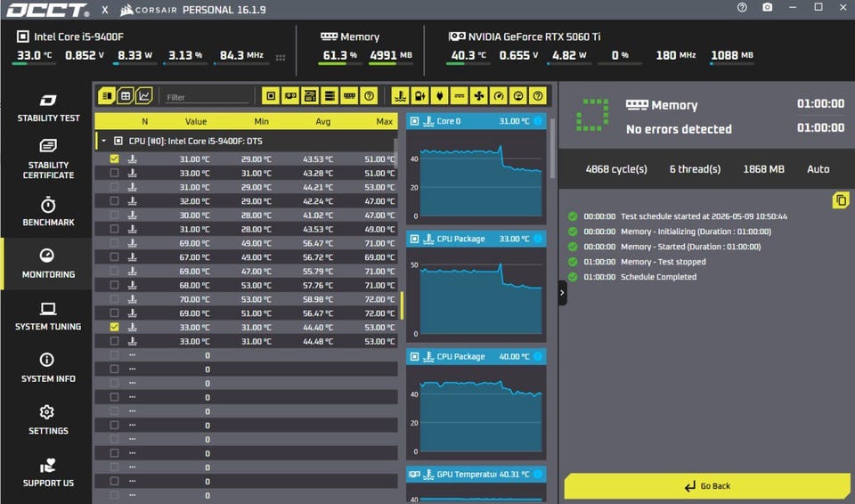855x504 pixels.
Task: Click 'Schedule Completed' log entry
Action: [x=658, y=277]
